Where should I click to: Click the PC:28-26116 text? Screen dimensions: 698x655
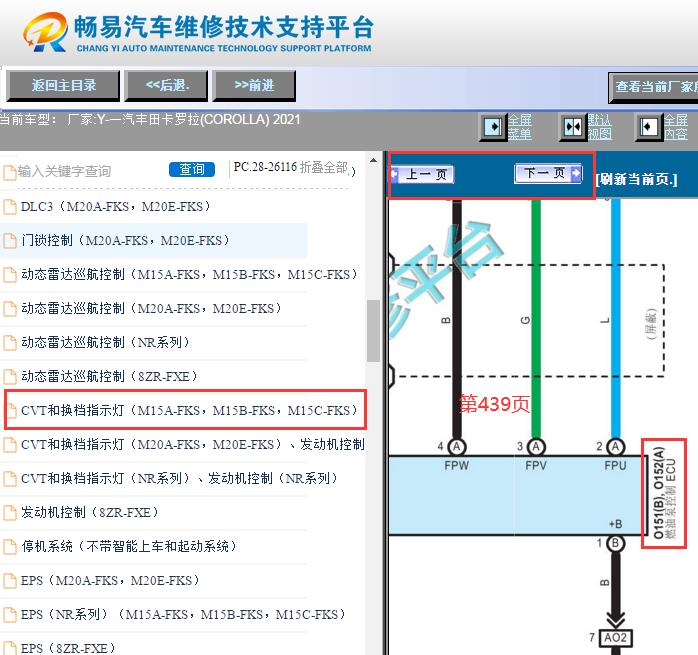point(265,167)
